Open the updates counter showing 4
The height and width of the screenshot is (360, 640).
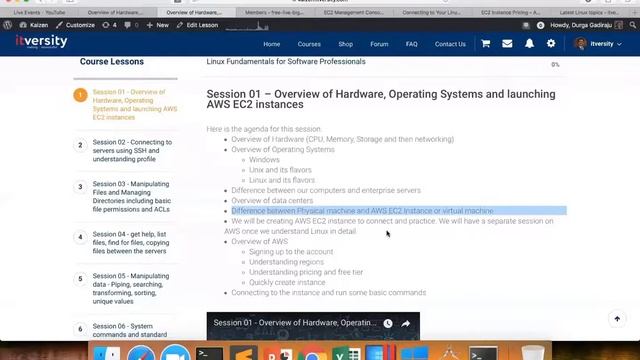[109, 25]
